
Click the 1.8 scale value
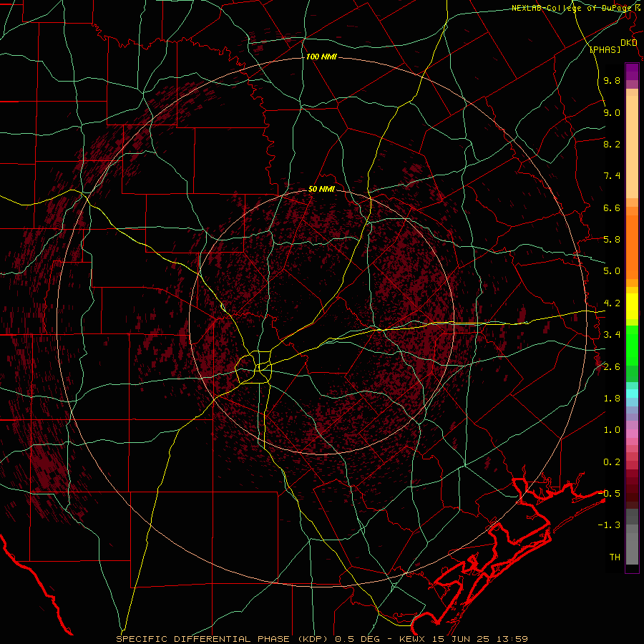pyautogui.click(x=612, y=399)
